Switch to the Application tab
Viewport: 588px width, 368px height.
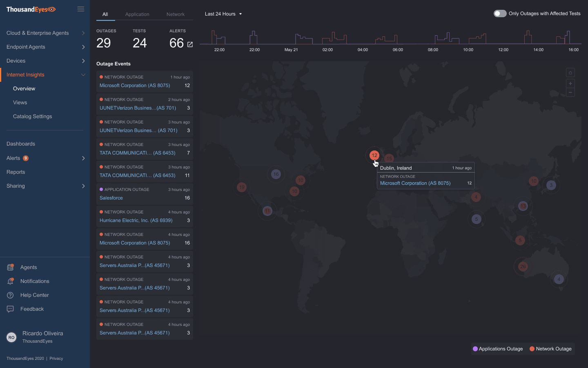pyautogui.click(x=137, y=14)
